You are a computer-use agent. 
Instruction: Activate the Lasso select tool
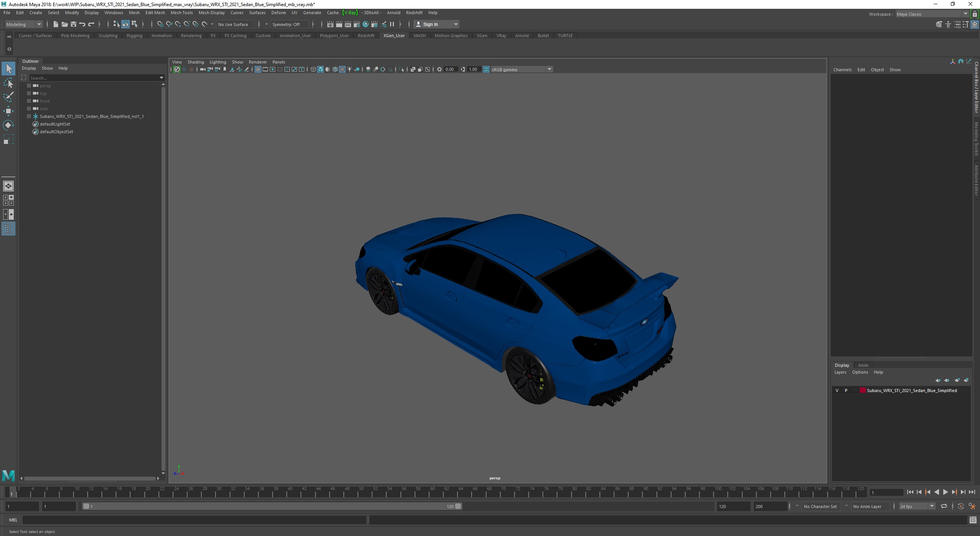[8, 83]
